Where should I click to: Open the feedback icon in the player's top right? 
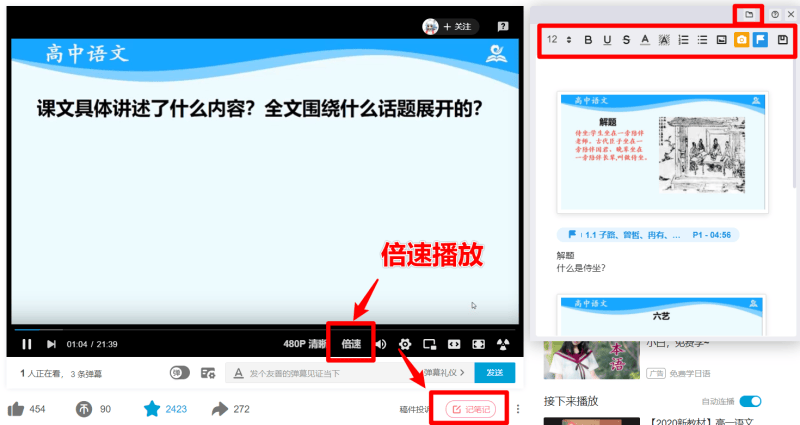click(503, 27)
